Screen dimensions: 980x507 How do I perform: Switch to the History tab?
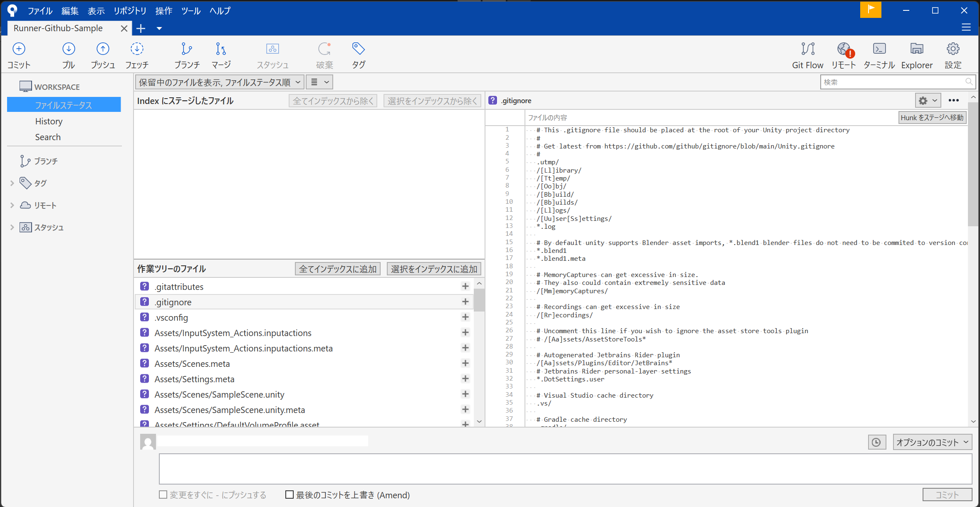point(49,121)
